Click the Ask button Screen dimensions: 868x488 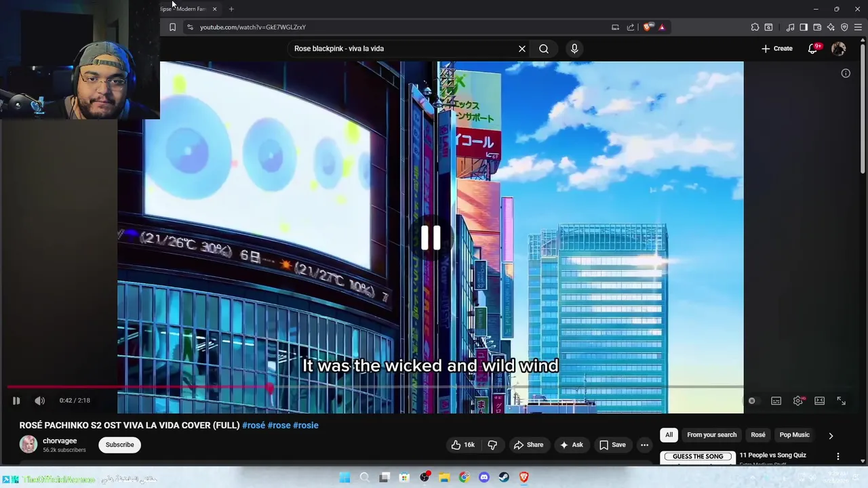pos(571,445)
